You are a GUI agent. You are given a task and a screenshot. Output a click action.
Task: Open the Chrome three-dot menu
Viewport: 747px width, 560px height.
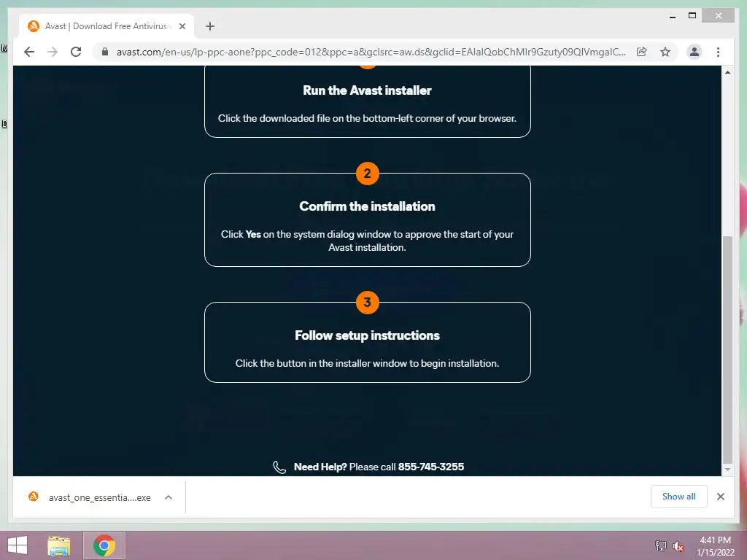tap(718, 52)
